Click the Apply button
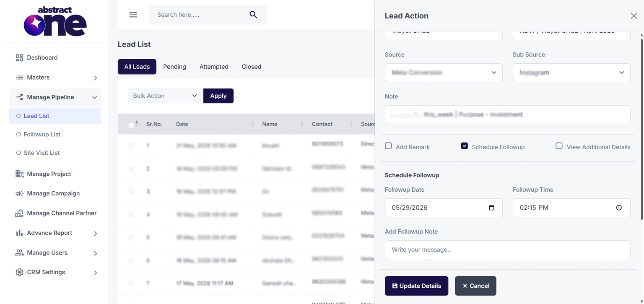Image resolution: width=644 pixels, height=304 pixels. (218, 96)
